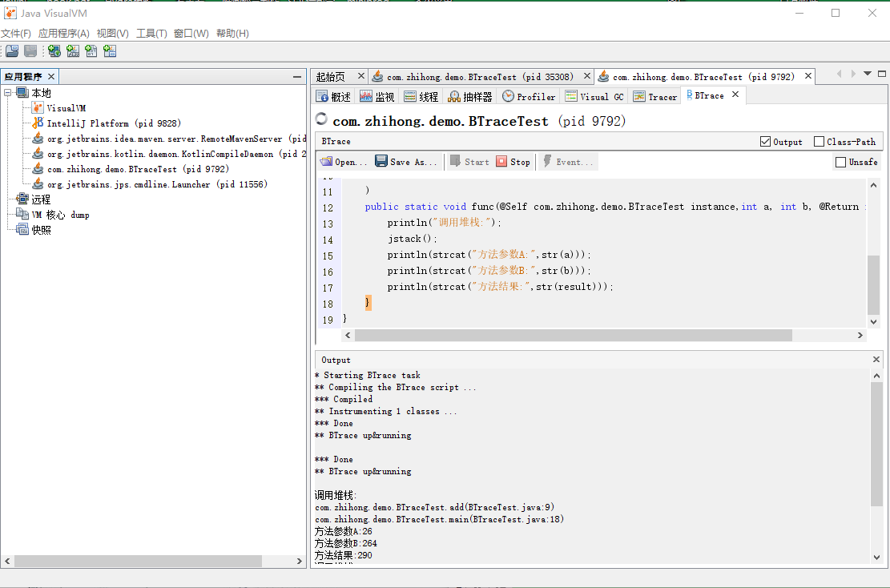Collapse the 本地 tree node

click(x=8, y=92)
